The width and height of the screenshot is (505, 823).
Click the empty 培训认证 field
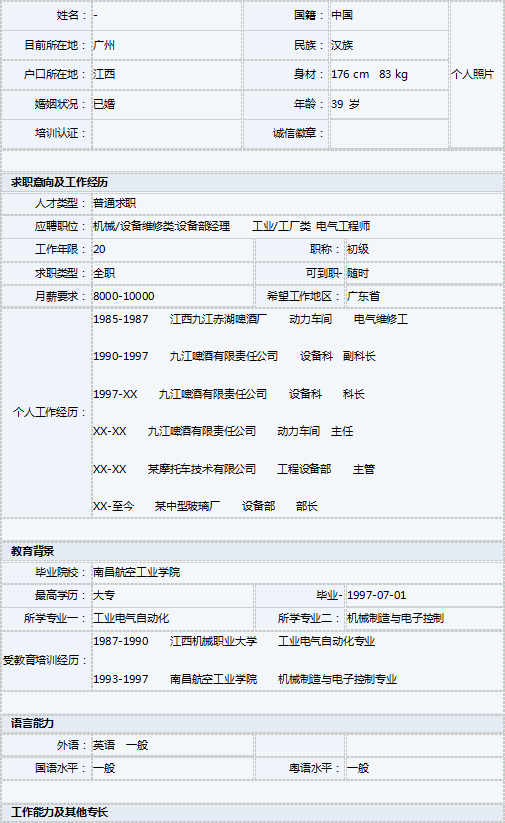[166, 133]
